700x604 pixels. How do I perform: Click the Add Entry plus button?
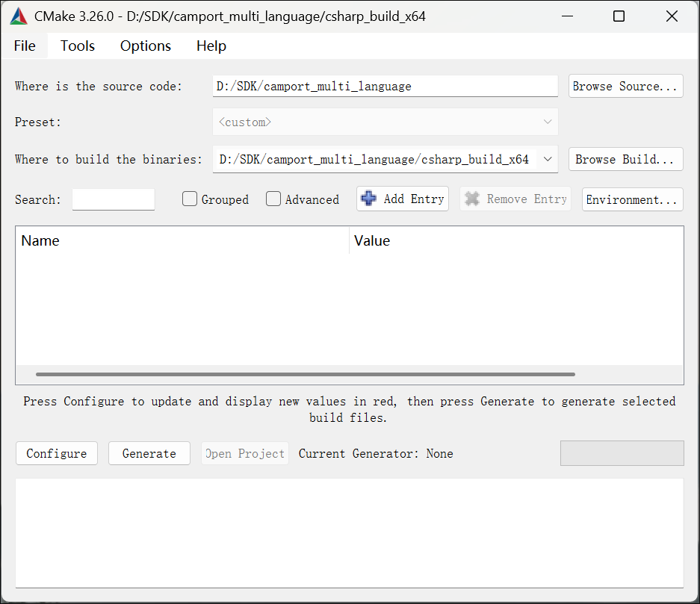click(x=403, y=199)
